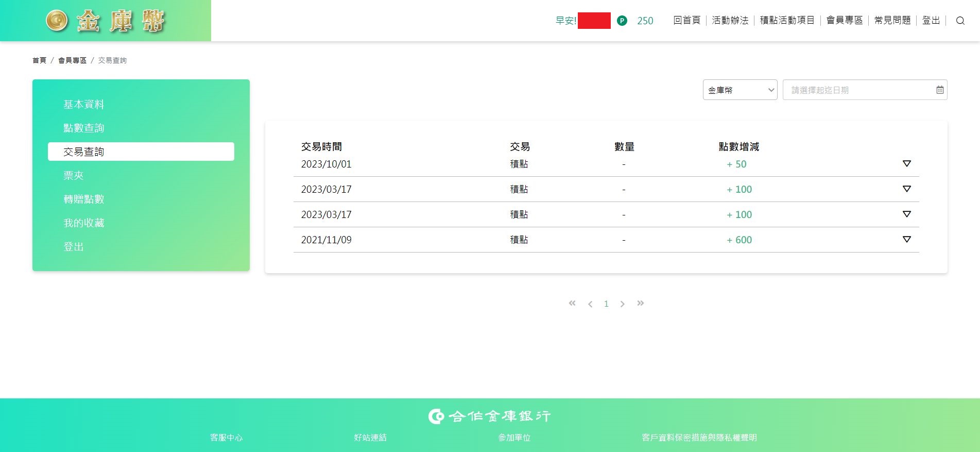Expand the 2023/10/01 transaction details
Screen dimensions: 980x452
[x=906, y=164]
